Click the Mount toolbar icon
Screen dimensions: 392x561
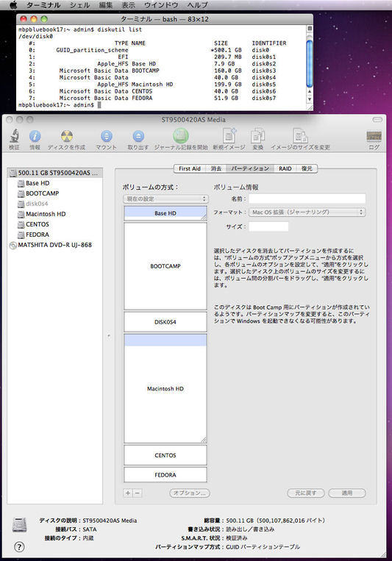point(107,136)
